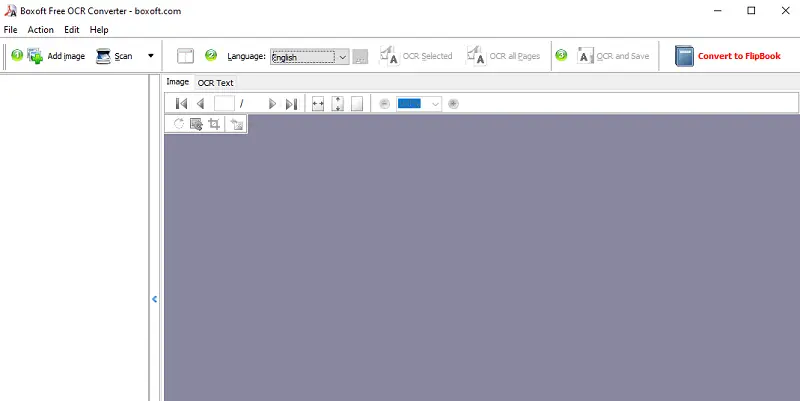800x401 pixels.
Task: Jump to the last page
Action: tap(291, 103)
